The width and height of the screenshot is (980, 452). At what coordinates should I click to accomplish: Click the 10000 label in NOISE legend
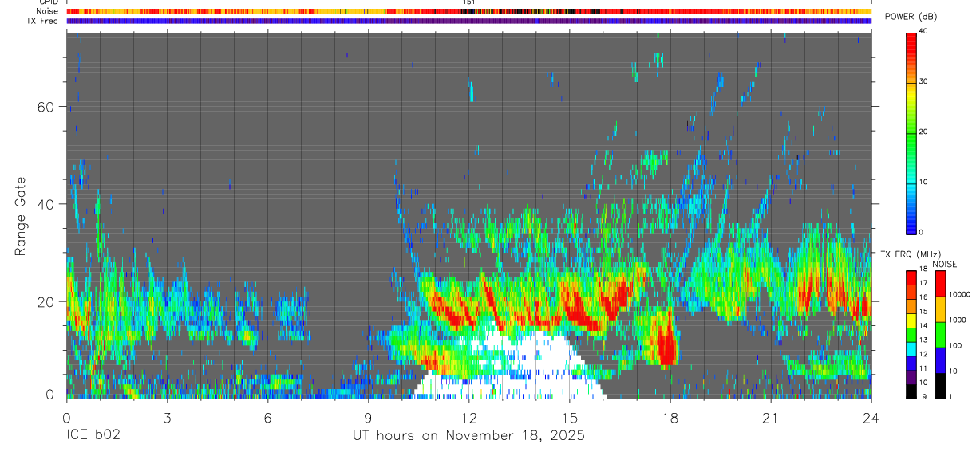[x=960, y=294]
